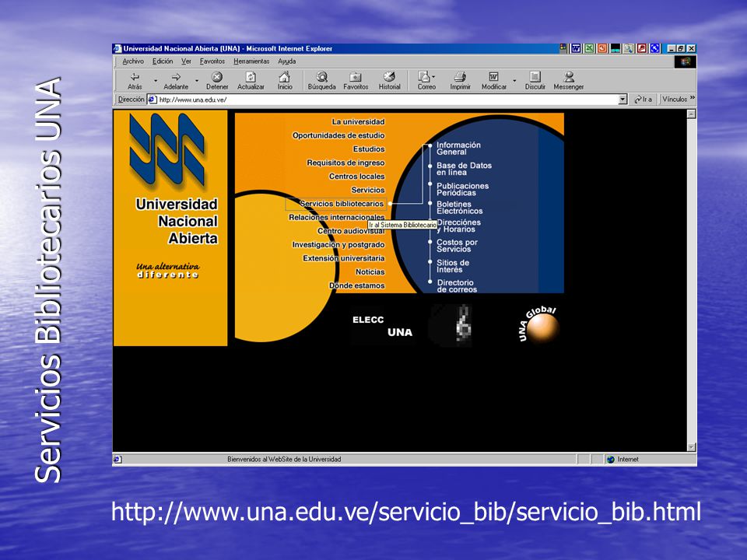Open the Estudios link

pyautogui.click(x=369, y=149)
